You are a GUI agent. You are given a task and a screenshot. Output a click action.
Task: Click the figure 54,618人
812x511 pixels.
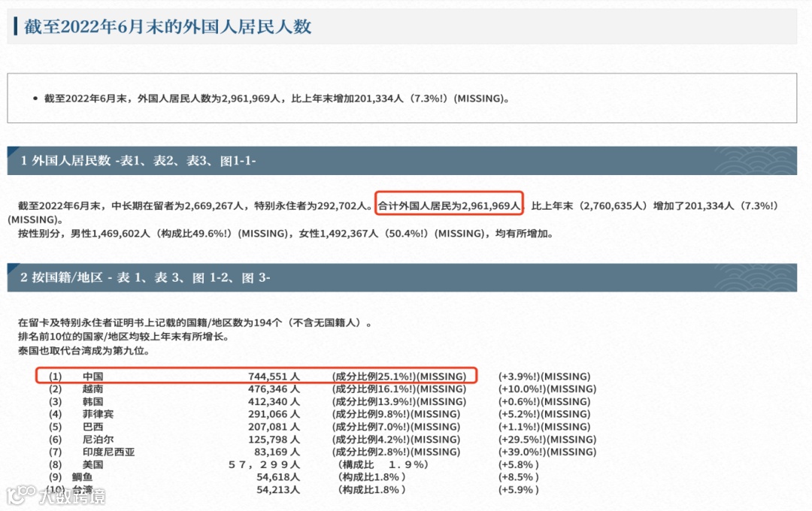coord(278,477)
